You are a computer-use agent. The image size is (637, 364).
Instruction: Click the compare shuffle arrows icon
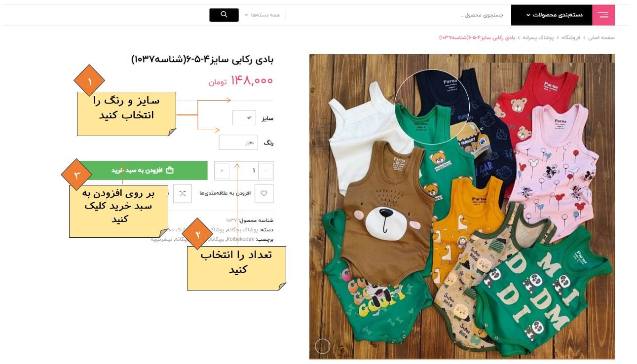pyautogui.click(x=183, y=193)
